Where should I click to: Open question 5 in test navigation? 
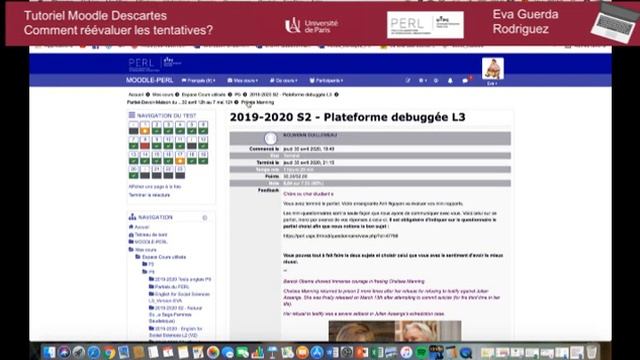pyautogui.click(x=192, y=127)
